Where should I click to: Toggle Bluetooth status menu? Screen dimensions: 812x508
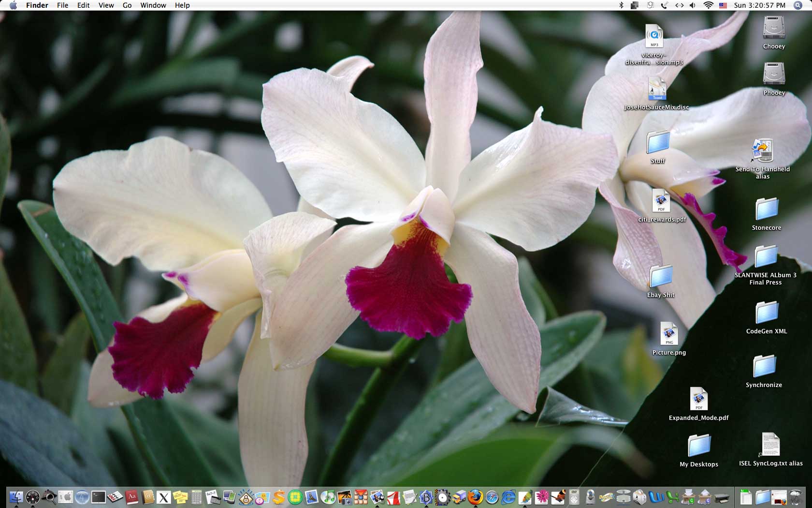point(622,5)
